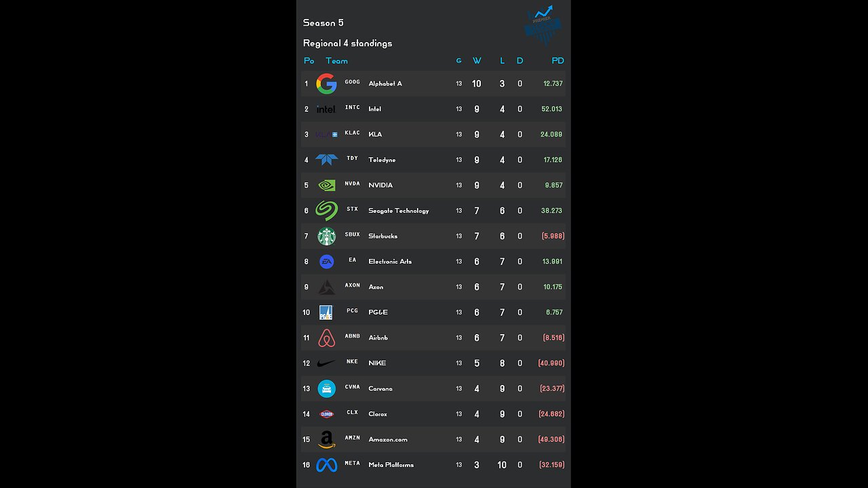Click the Team column header

[x=336, y=61]
